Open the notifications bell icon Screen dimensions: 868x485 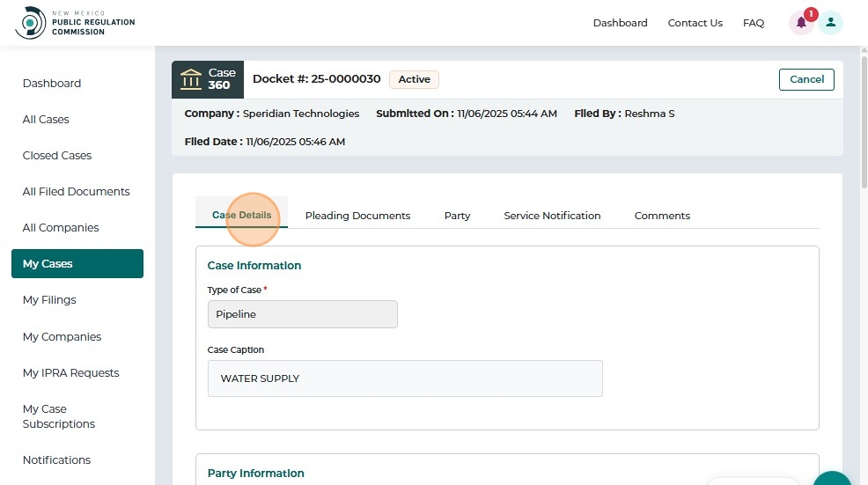801,23
